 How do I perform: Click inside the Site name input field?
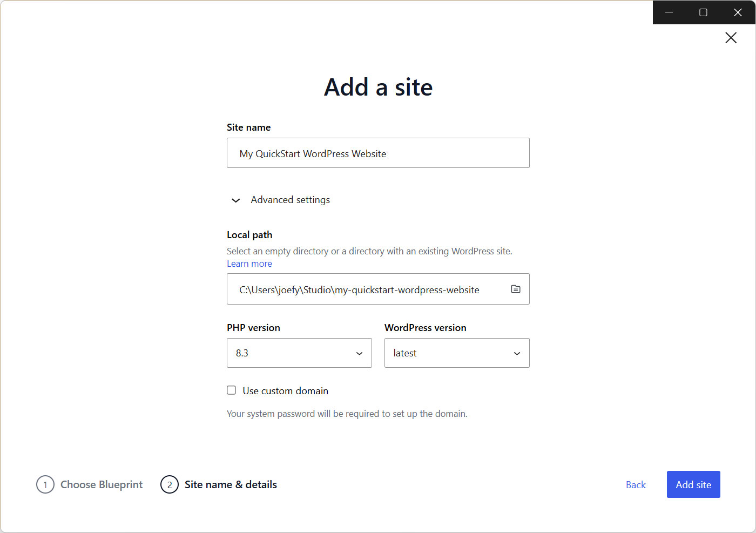378,153
